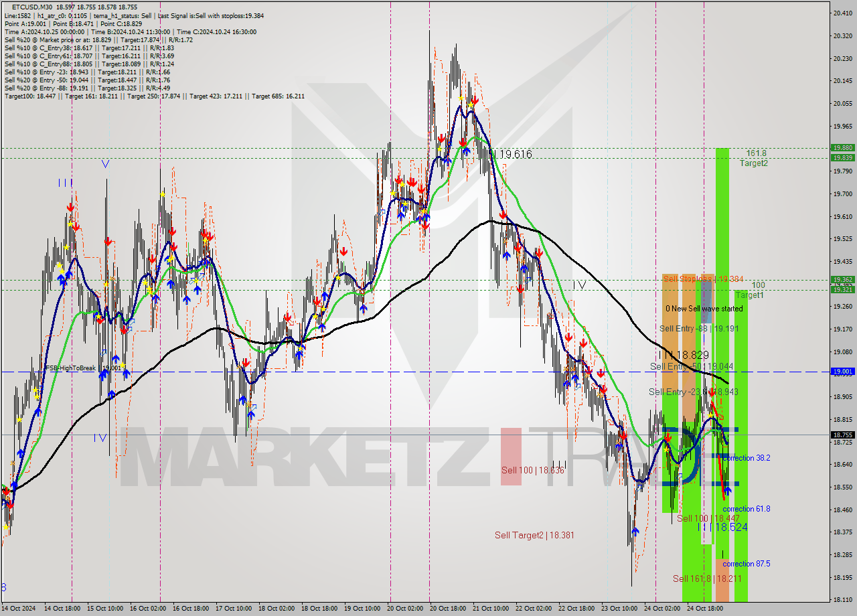Click the 19.362 green price tag
Viewport: 857px width, 616px height.
842,280
